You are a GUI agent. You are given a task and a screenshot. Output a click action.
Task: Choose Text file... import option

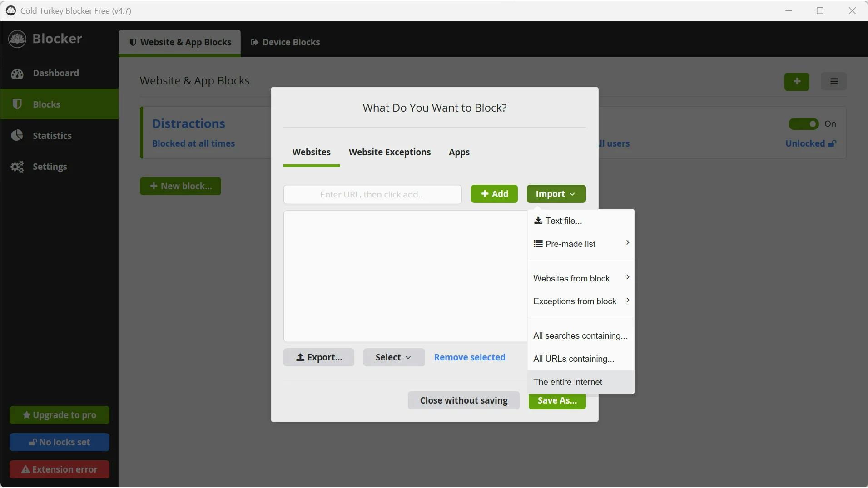pyautogui.click(x=580, y=221)
